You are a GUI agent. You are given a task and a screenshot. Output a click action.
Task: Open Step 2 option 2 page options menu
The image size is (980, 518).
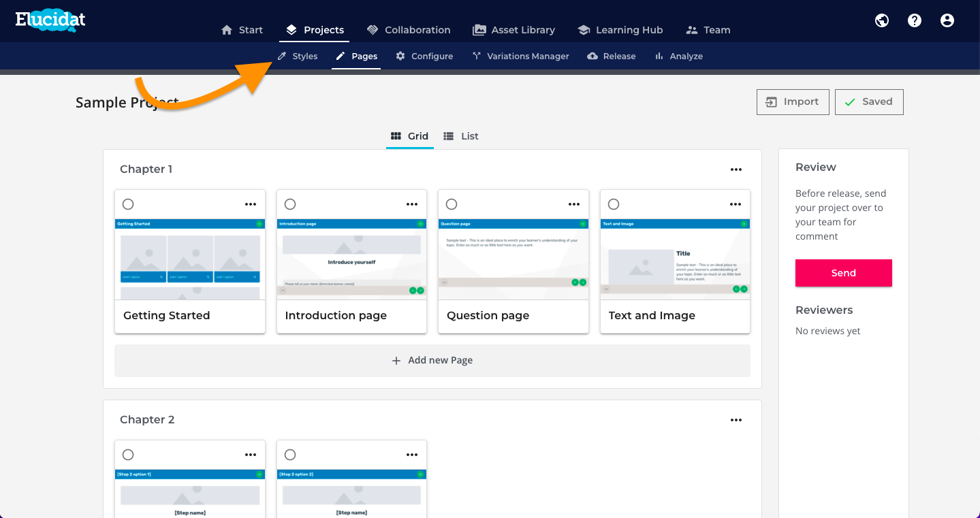coord(412,455)
